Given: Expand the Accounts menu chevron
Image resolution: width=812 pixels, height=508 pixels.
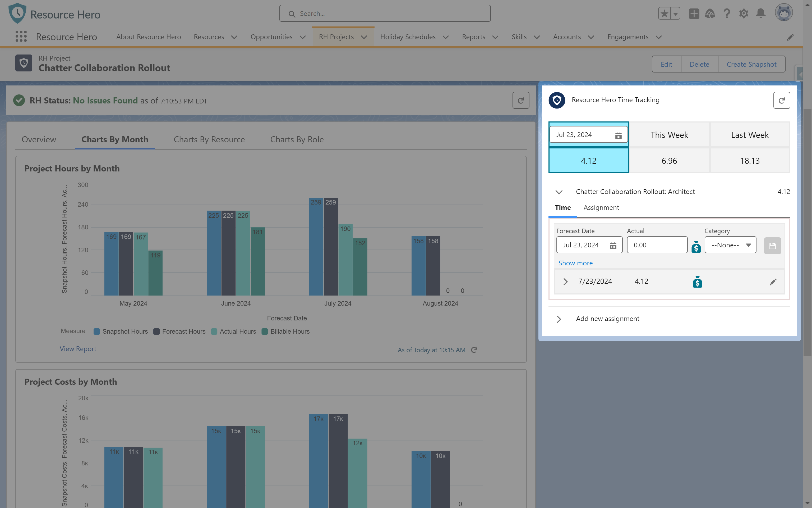Looking at the screenshot, I should point(591,37).
